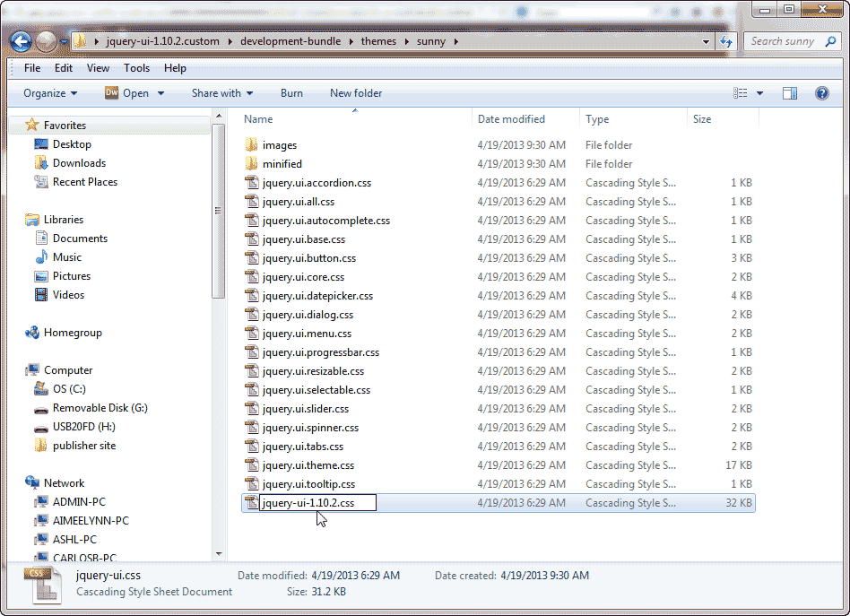This screenshot has height=616, width=850.
Task: Click Favorites star icon in sidebar
Action: click(32, 126)
